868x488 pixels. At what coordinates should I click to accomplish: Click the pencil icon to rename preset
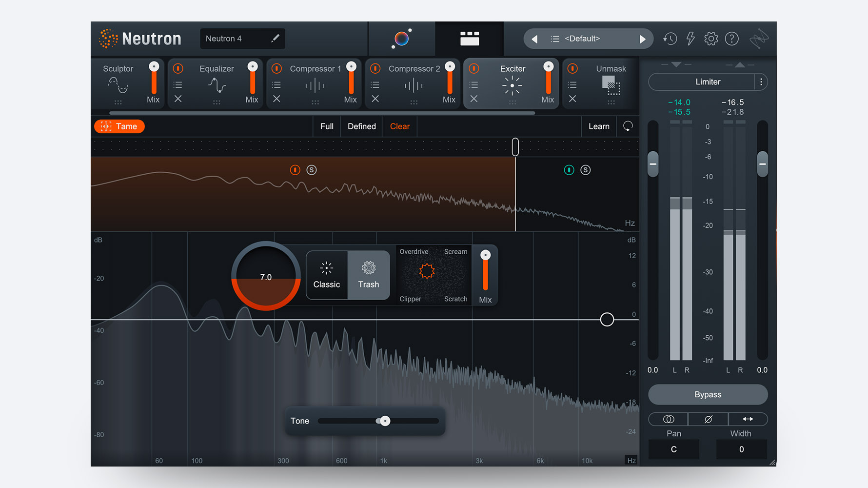(x=275, y=39)
